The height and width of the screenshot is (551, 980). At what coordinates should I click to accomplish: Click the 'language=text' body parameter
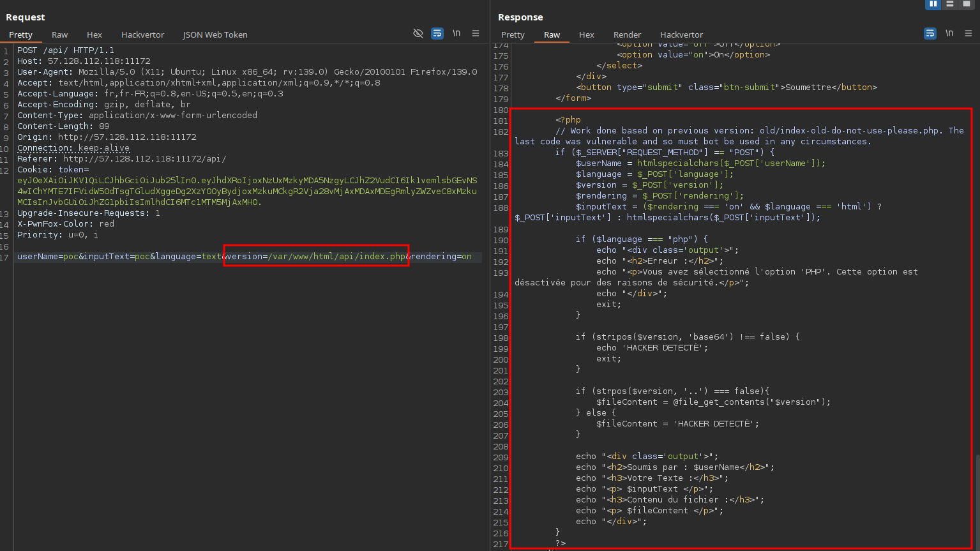[188, 257]
